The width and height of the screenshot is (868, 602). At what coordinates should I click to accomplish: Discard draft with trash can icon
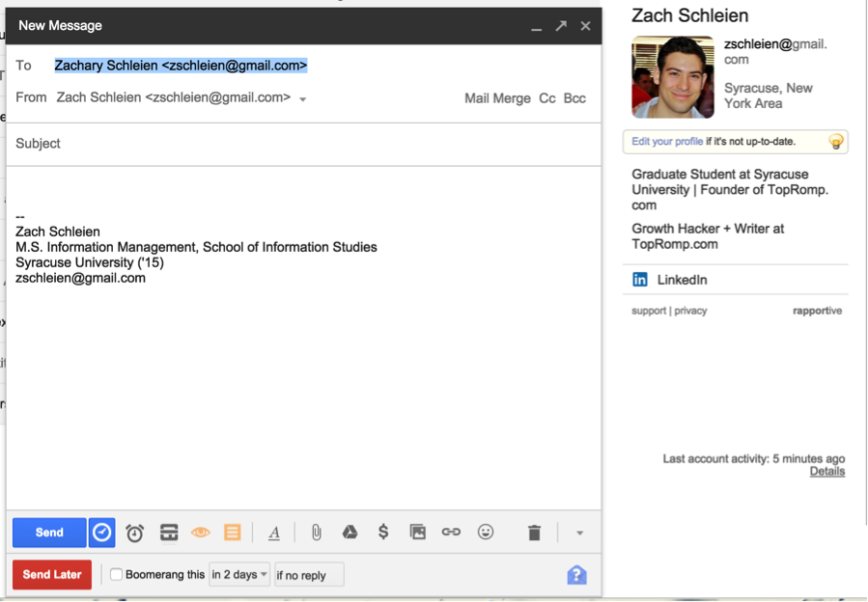coord(534,533)
